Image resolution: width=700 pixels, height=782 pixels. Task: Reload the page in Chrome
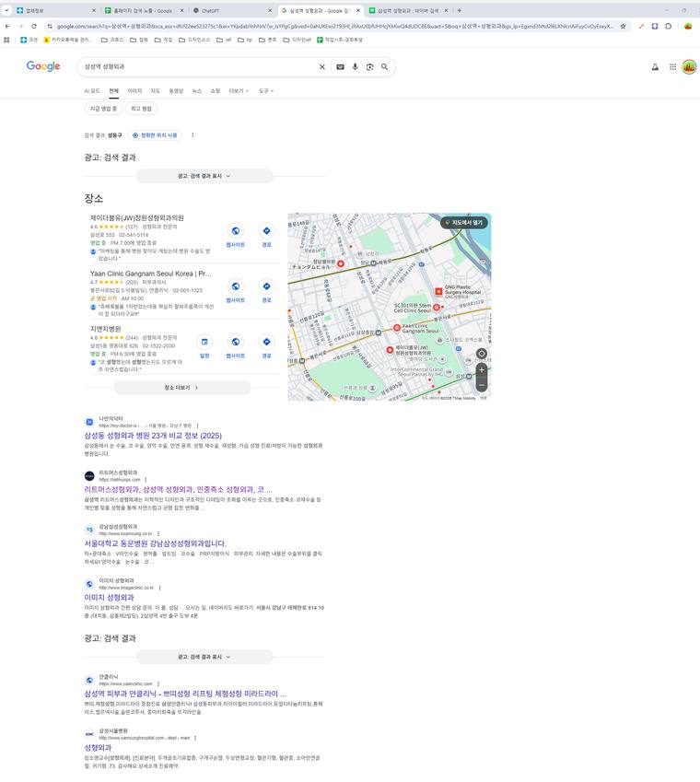(34, 27)
